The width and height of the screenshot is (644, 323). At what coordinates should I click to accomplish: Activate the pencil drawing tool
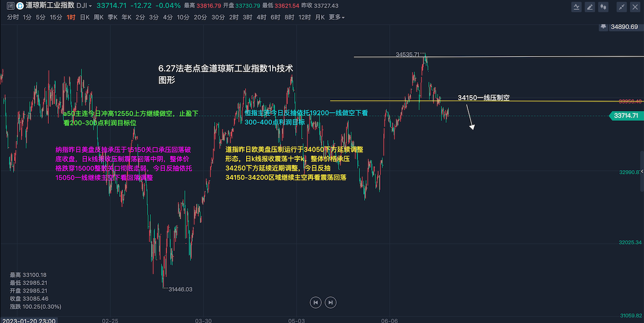coord(590,7)
